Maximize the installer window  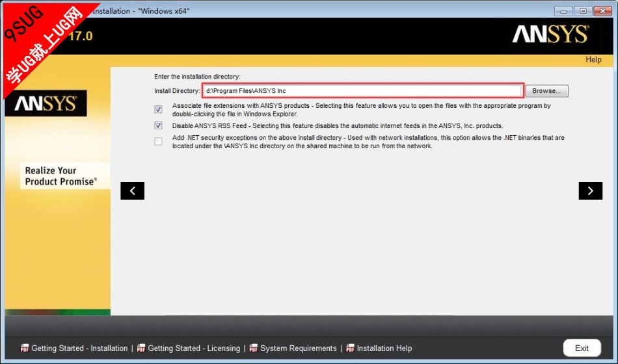point(583,11)
